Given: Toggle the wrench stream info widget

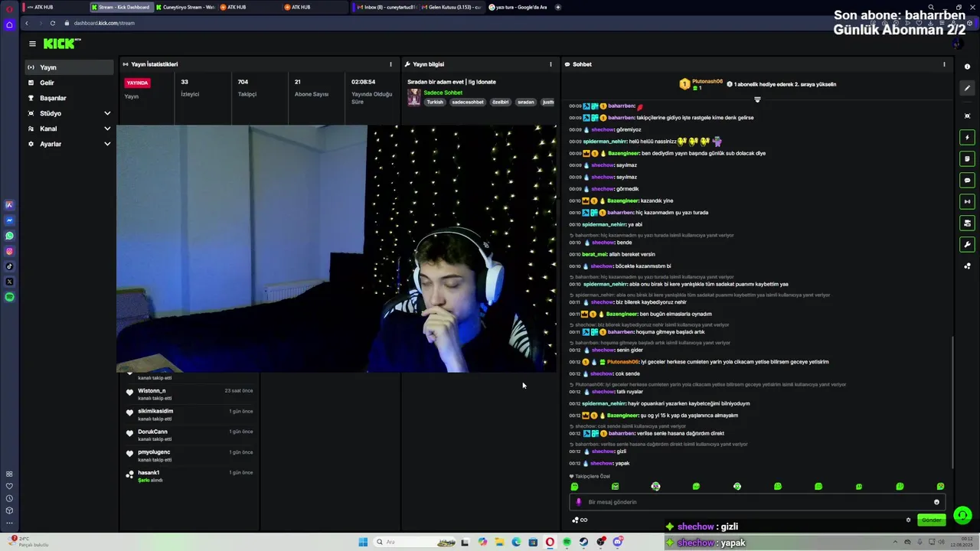Looking at the screenshot, I should (x=967, y=245).
